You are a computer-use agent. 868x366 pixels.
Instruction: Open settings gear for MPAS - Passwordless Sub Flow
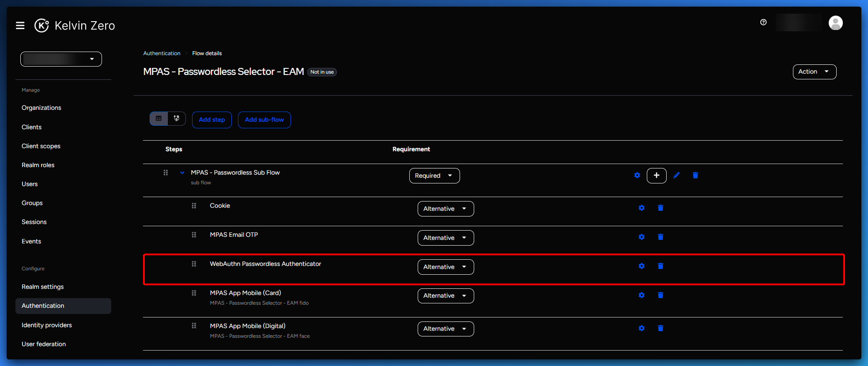(637, 176)
